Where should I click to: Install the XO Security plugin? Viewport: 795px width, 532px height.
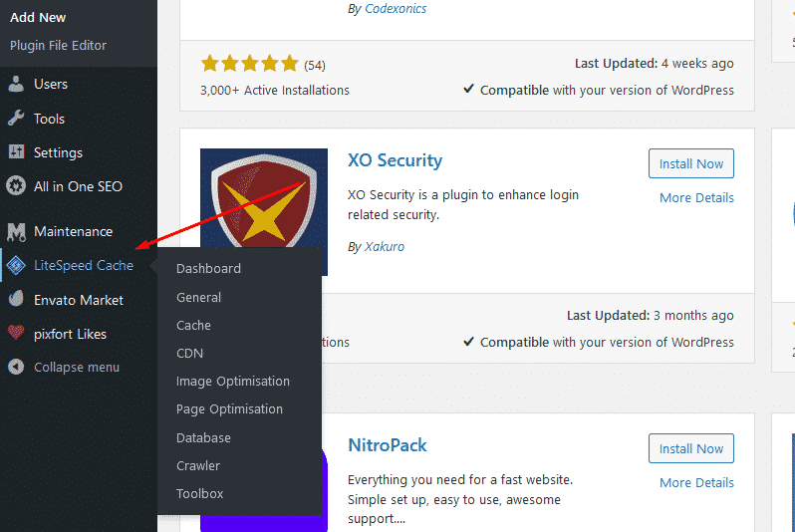click(690, 163)
